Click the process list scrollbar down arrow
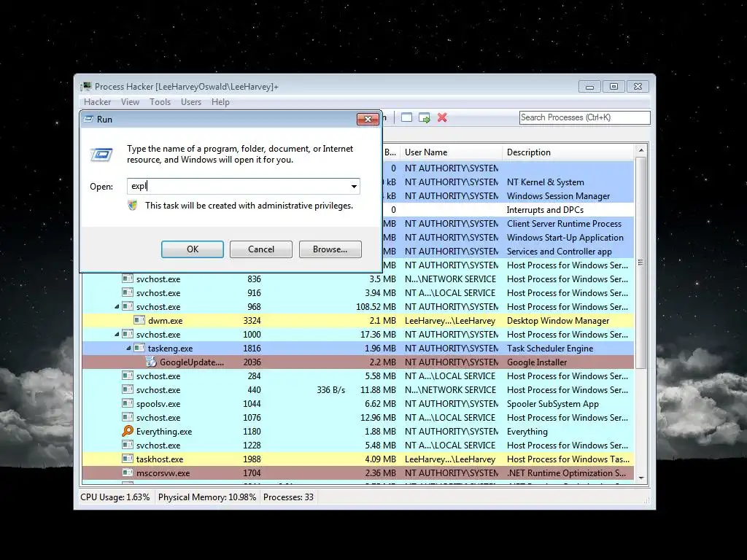 click(641, 478)
